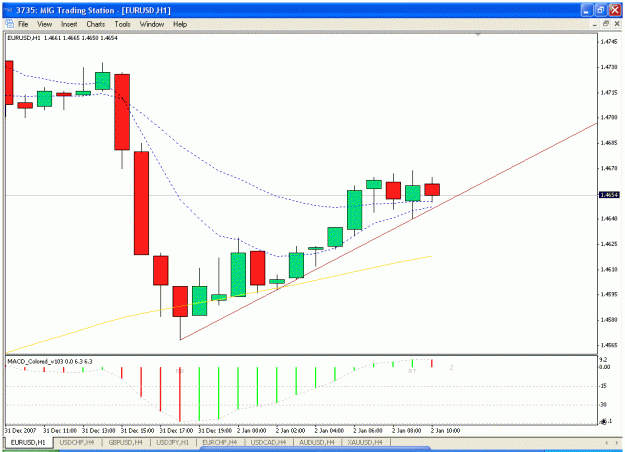Open the View menu
The image size is (625, 452).
tap(45, 24)
